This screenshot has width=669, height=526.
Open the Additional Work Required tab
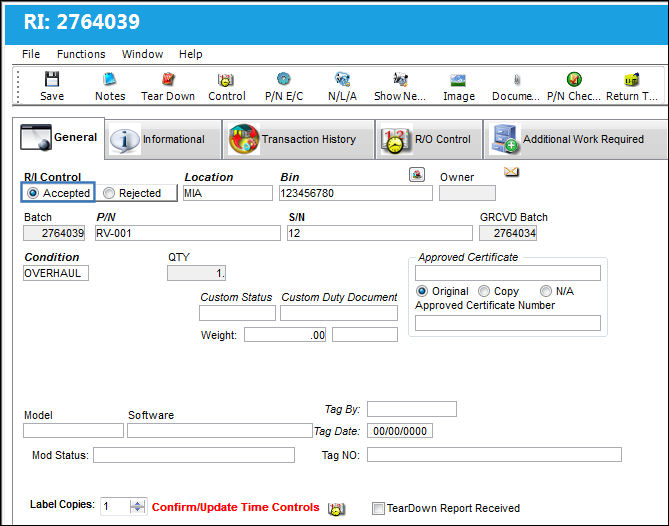[575, 139]
